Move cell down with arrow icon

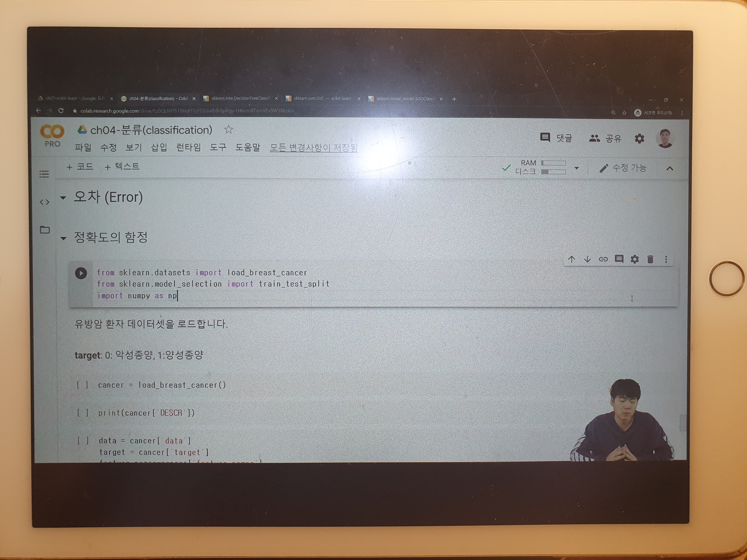click(587, 259)
